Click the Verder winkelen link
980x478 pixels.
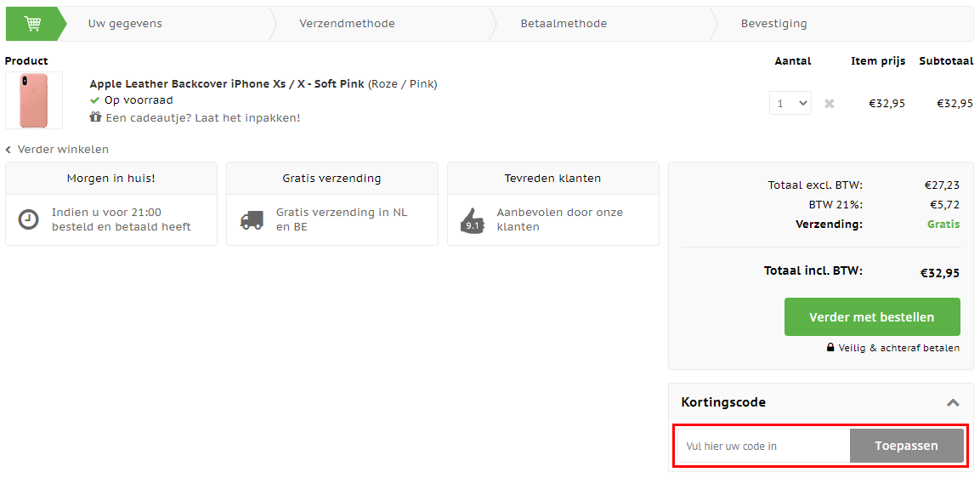[63, 150]
